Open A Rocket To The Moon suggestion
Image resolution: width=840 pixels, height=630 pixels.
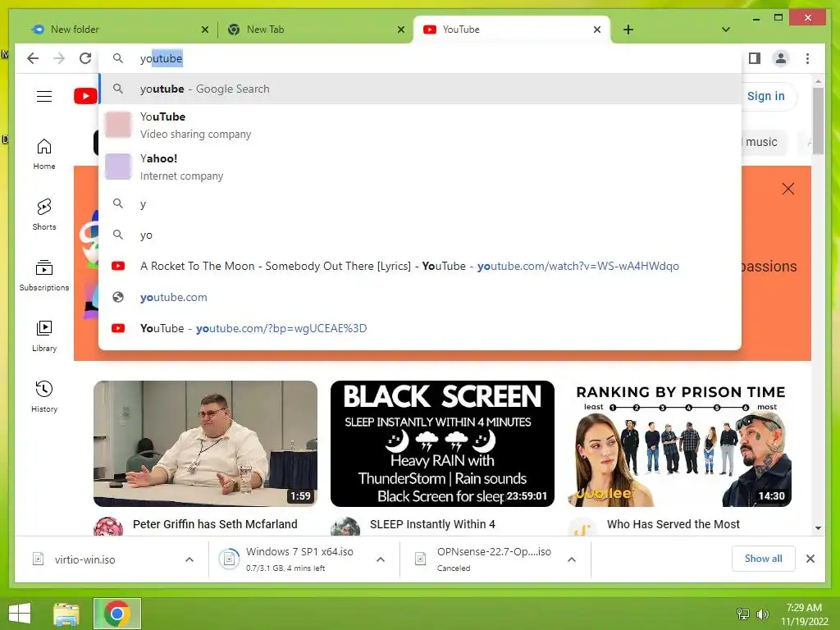point(420,267)
